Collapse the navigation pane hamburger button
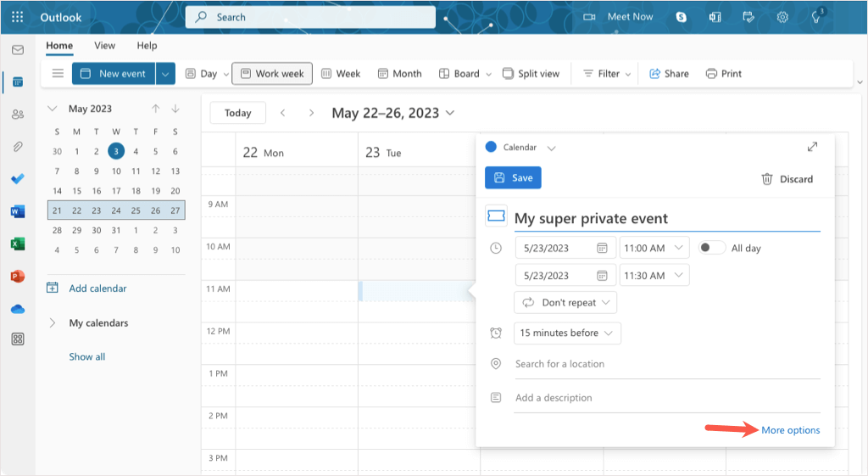868x476 pixels. [x=58, y=74]
